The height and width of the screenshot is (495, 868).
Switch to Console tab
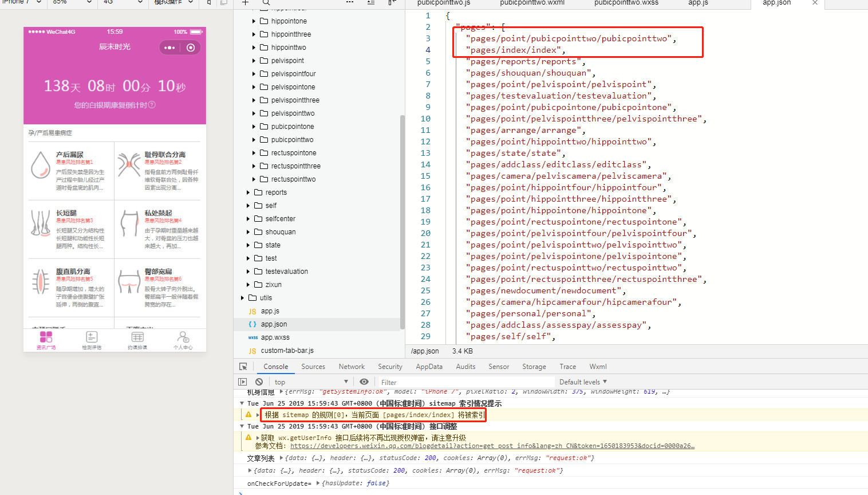276,367
